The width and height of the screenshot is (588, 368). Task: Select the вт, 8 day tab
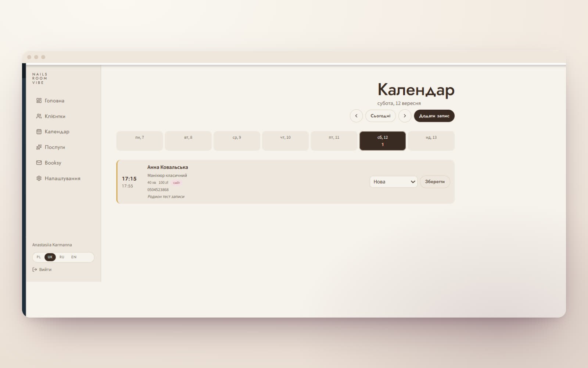(x=188, y=141)
